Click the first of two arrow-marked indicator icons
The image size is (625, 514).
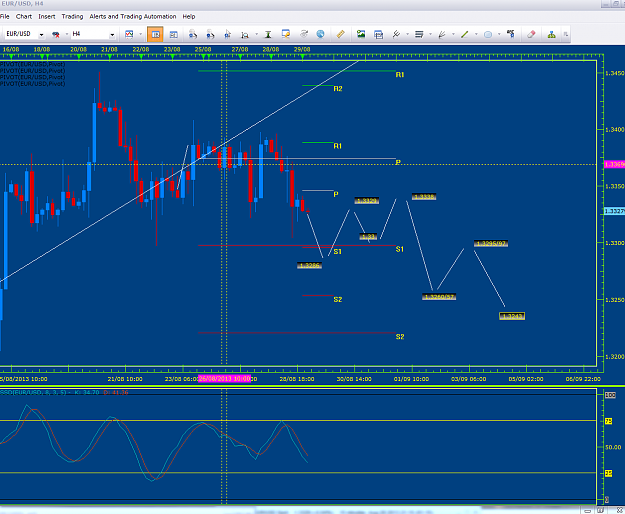(x=193, y=35)
